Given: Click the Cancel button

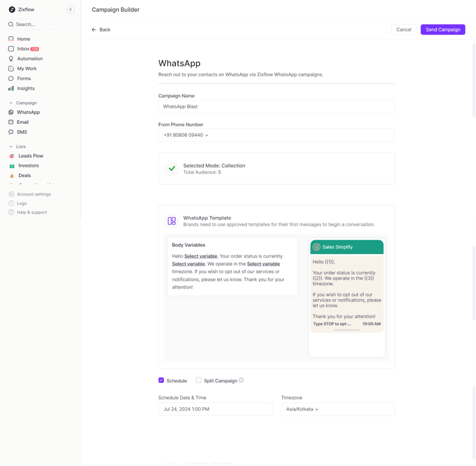Looking at the screenshot, I should [403, 30].
